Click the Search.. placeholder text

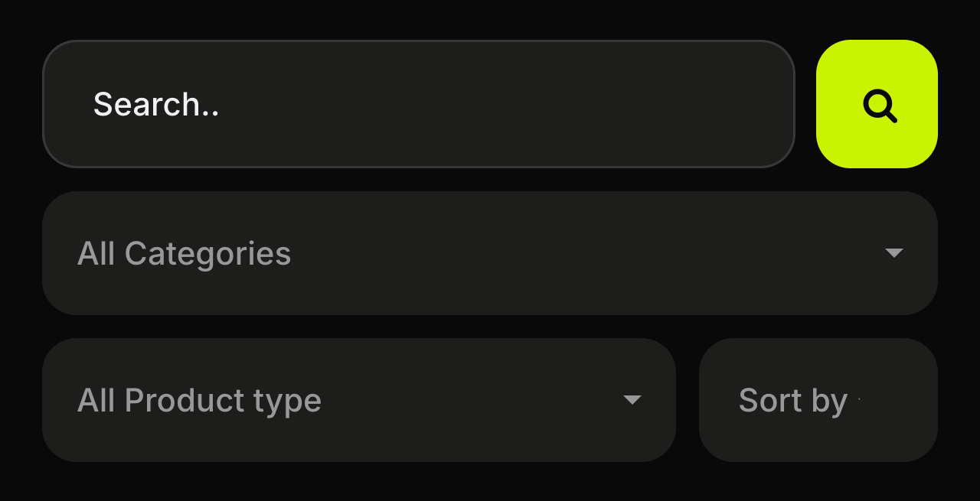pos(156,104)
